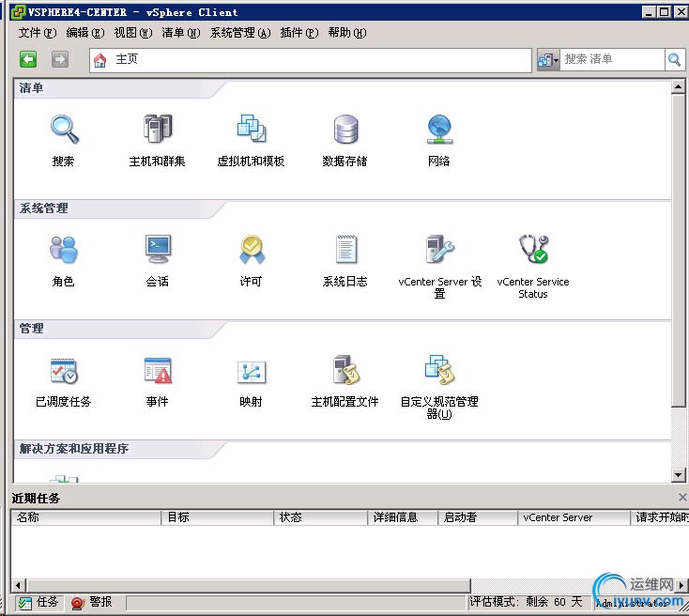Click the 警报 alarms status bar button
Screen dimensions: 689x616
[92, 602]
